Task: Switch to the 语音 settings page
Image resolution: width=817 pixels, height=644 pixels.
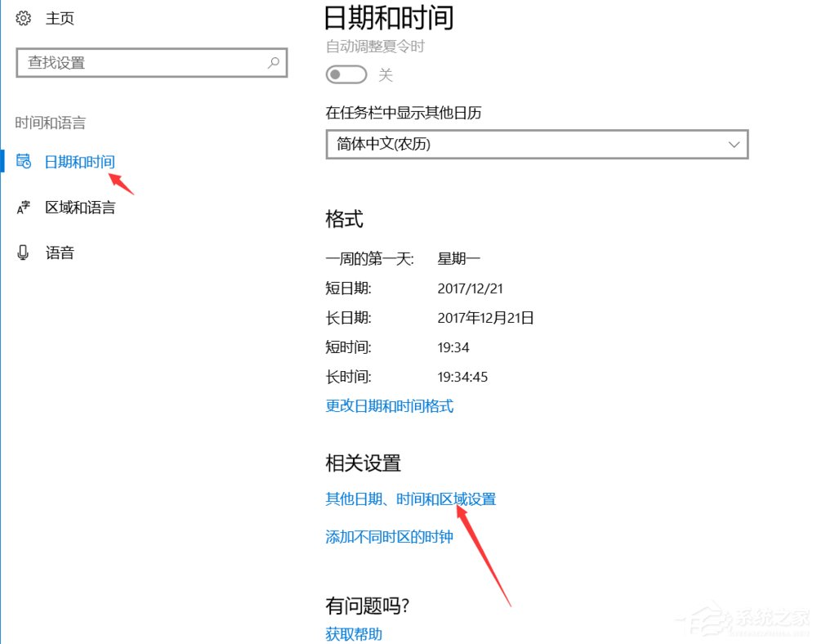Action: [60, 252]
